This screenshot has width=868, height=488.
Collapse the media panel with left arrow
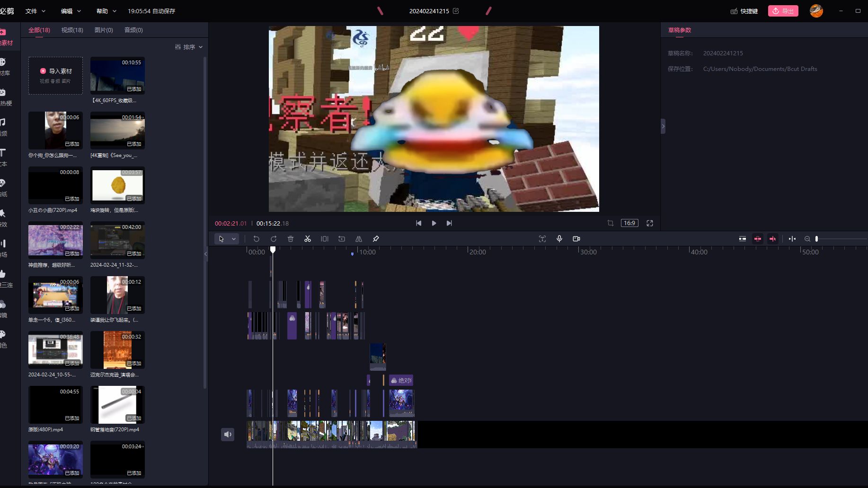tap(205, 254)
